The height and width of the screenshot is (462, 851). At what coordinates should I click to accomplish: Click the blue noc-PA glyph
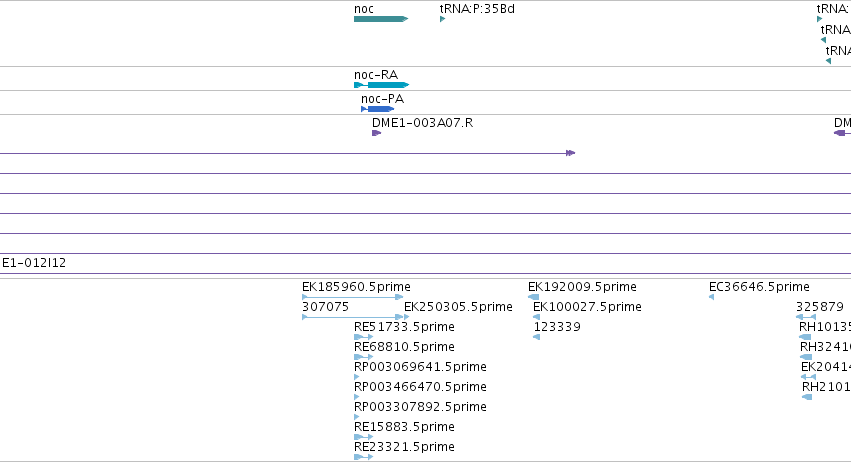tap(378, 109)
